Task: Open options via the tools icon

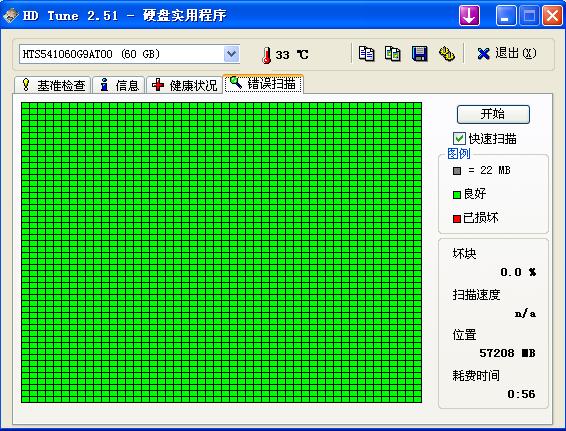Action: 447,54
